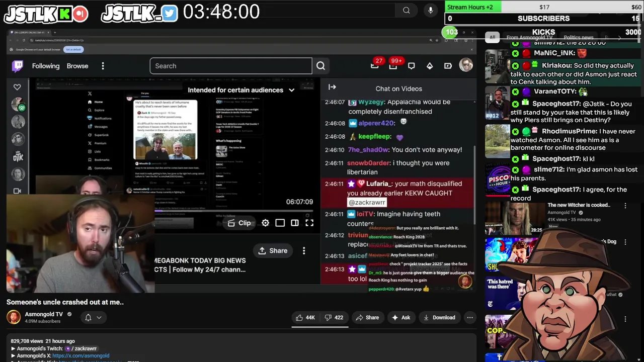This screenshot has height=362, width=644.
Task: Open the Twitch icon with 27 badge
Action: 375,65
